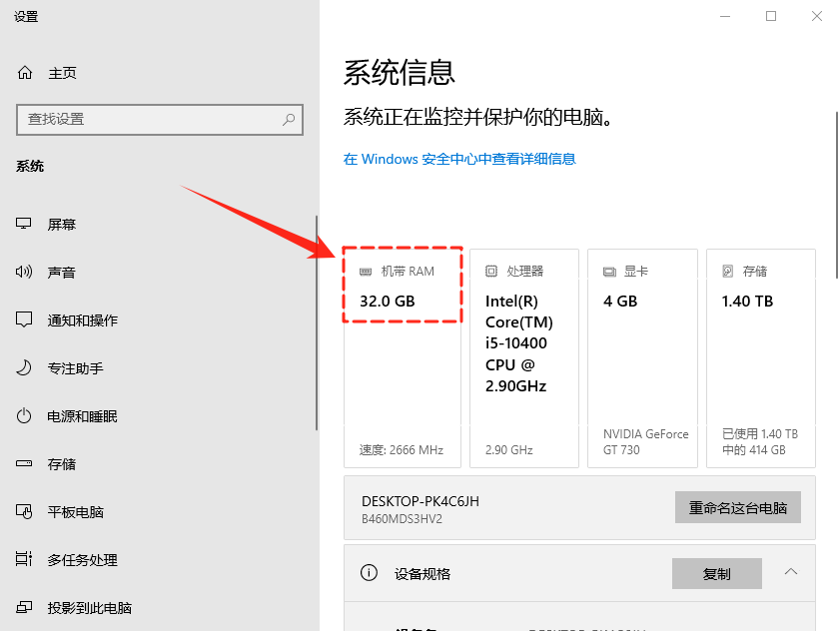The height and width of the screenshot is (631, 840).
Task: Select the 投影到此电脑 projection icon
Action: point(23,607)
